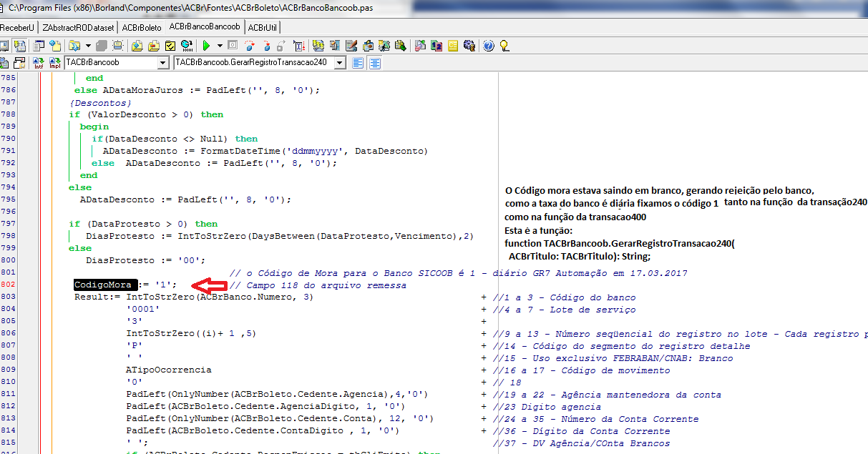
Task: Click the yellow note icon
Action: point(453,46)
